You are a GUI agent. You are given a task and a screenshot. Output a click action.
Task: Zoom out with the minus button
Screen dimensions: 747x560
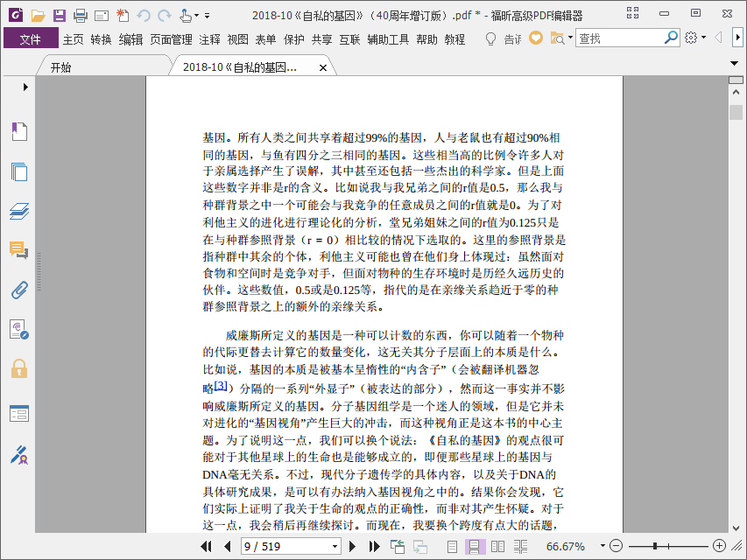click(616, 546)
